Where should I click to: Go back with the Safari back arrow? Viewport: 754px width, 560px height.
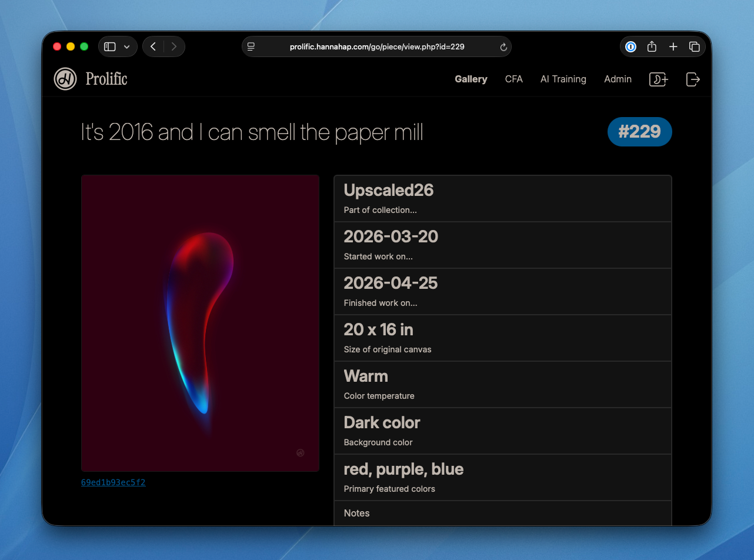click(153, 46)
